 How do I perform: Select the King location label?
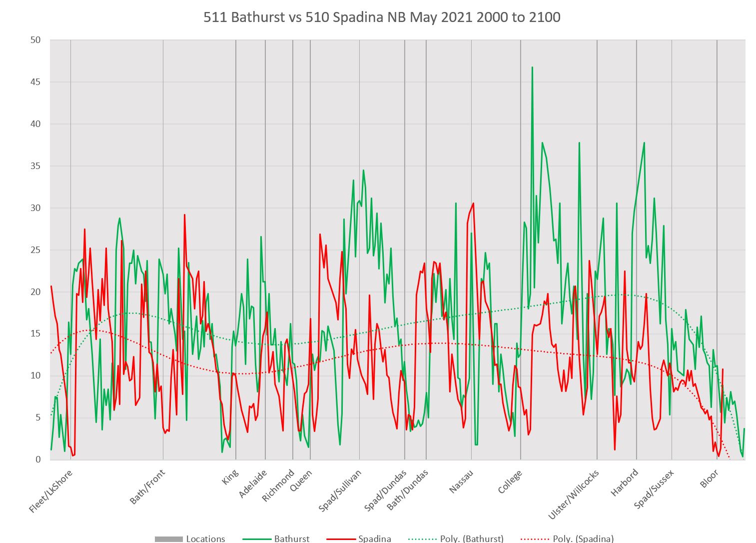coord(230,477)
